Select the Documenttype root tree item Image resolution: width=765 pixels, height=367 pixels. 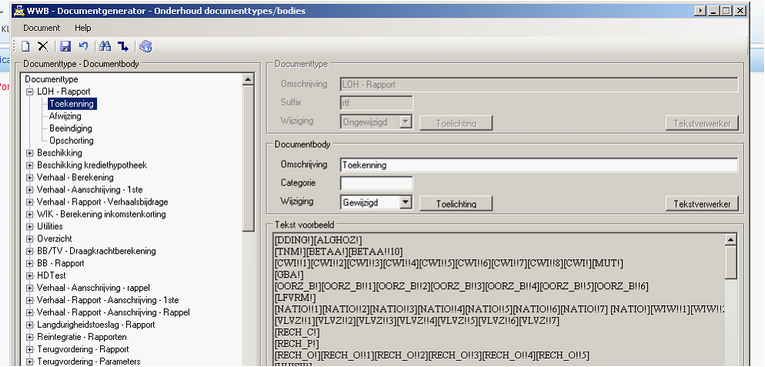click(x=51, y=79)
